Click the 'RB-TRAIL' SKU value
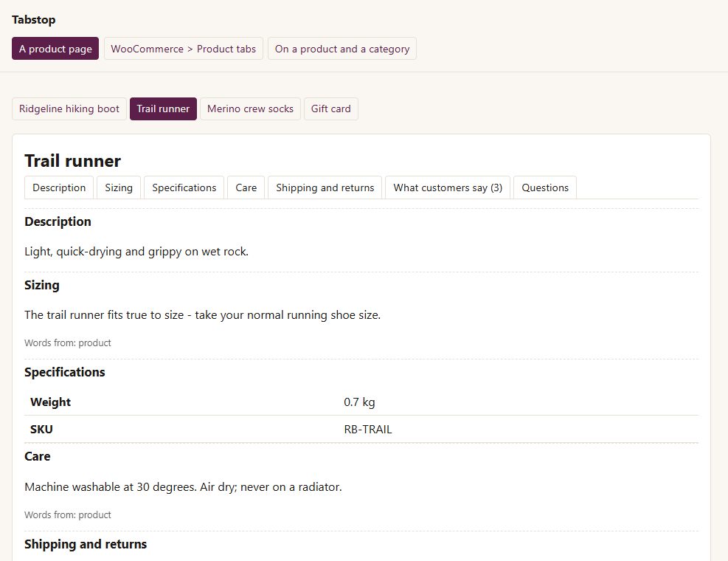Viewport: 728px width, 561px height. 368,430
